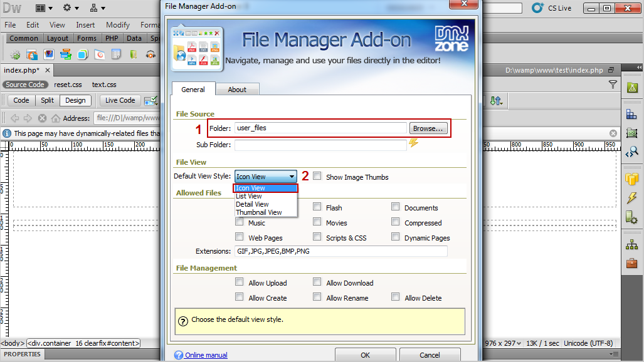Click the Home icon beside Address
Screen dimensions: 644x362
coord(56,118)
